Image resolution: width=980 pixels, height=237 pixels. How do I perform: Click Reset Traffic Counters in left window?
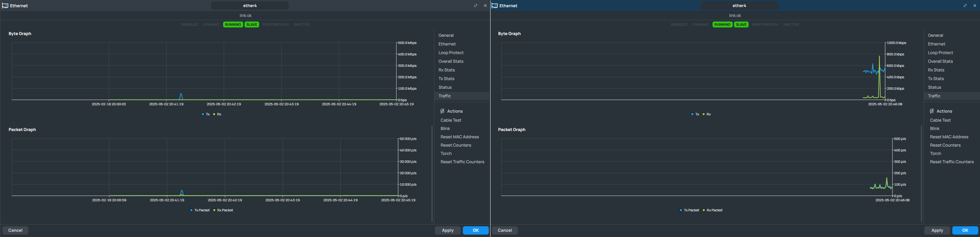point(462,162)
